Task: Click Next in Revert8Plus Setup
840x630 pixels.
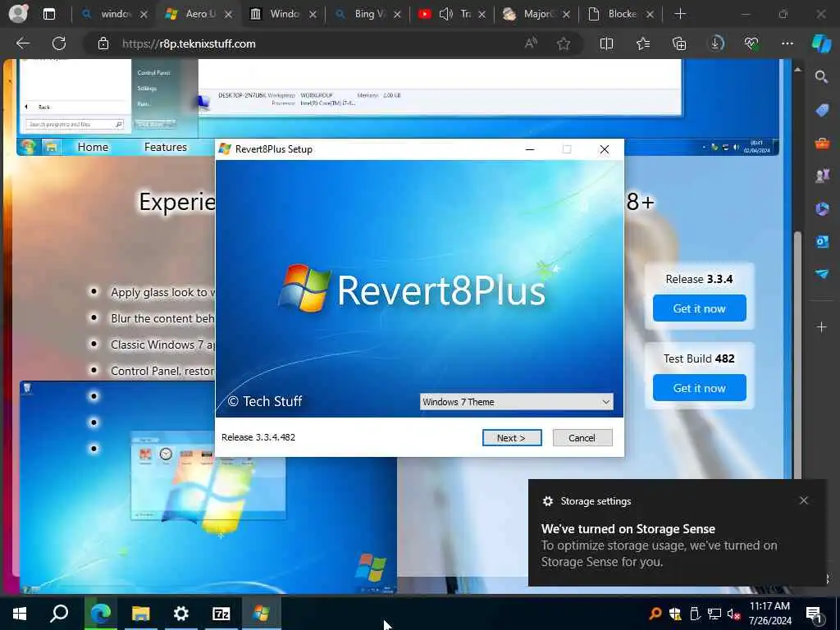Action: tap(512, 438)
